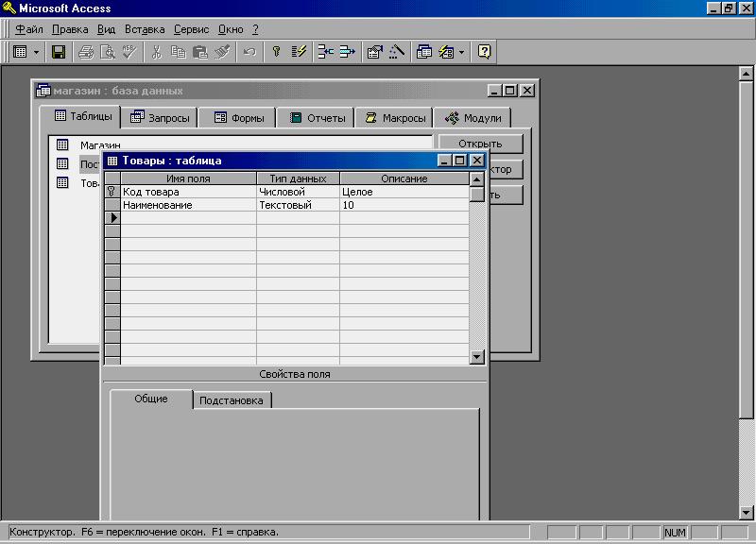Open the Сервис menu

[192, 29]
